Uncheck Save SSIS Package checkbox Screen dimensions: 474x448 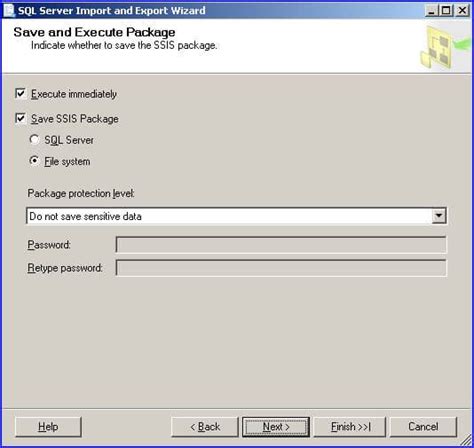pyautogui.click(x=20, y=118)
